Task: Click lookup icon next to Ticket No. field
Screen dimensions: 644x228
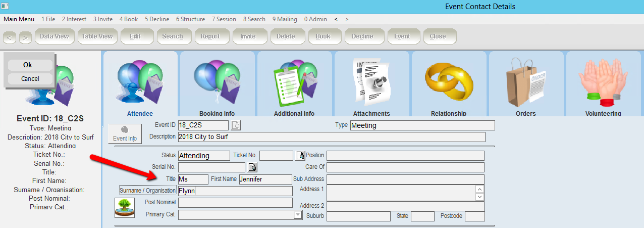Action: click(300, 156)
